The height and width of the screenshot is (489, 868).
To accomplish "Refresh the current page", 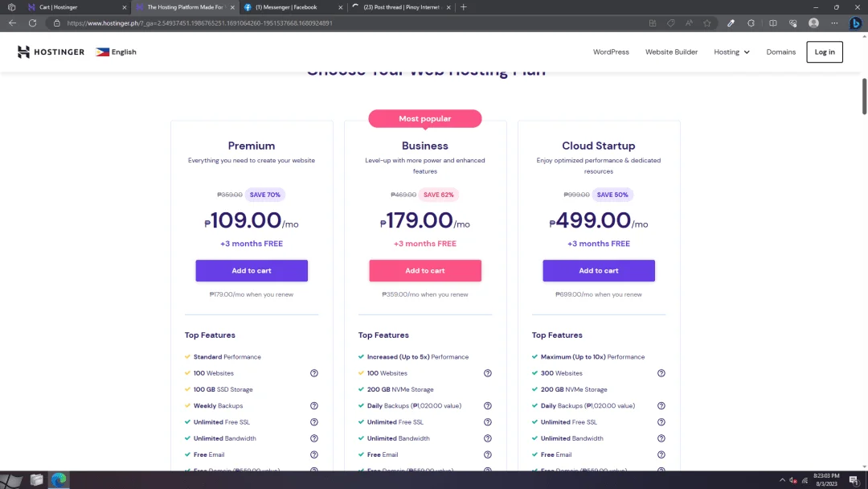I will click(x=33, y=23).
